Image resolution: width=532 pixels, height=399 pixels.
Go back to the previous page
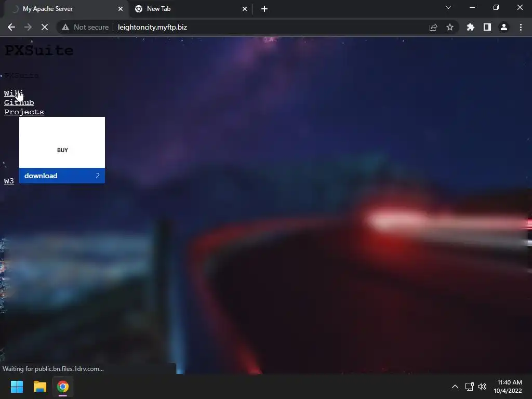tap(11, 27)
